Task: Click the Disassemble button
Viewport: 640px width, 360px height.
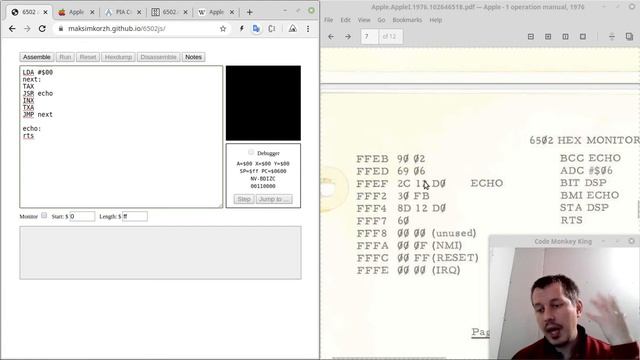Action: 158,57
